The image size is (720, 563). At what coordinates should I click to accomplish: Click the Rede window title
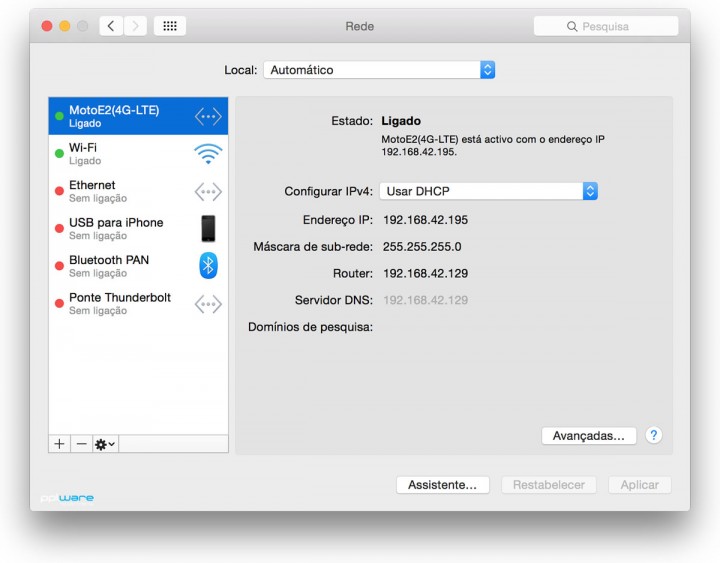point(360,26)
